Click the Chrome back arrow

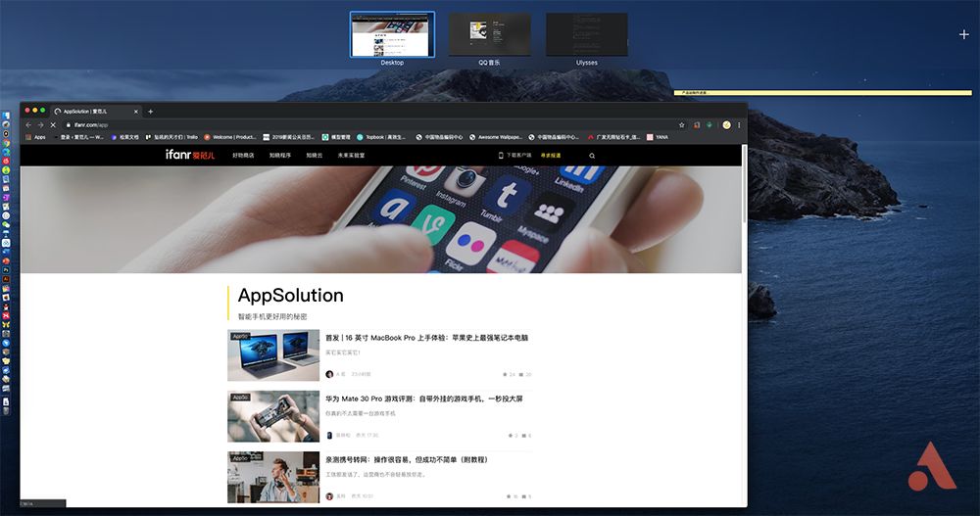[28, 125]
